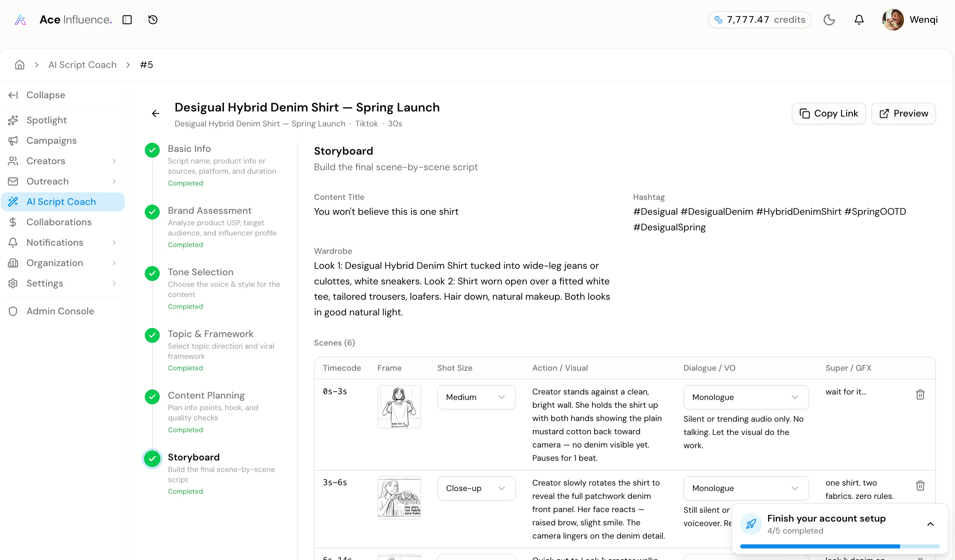Expand the Creators submenu chevron
The image size is (955, 560).
pos(114,161)
